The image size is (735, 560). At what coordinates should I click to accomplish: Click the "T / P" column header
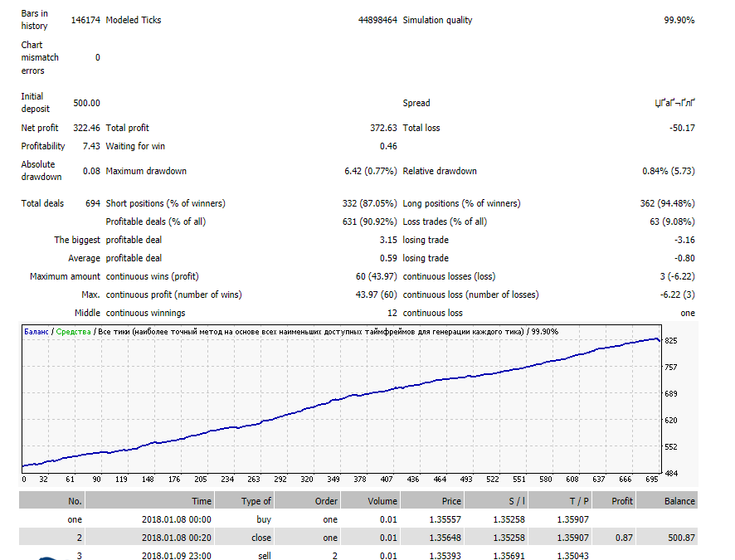[x=575, y=500]
